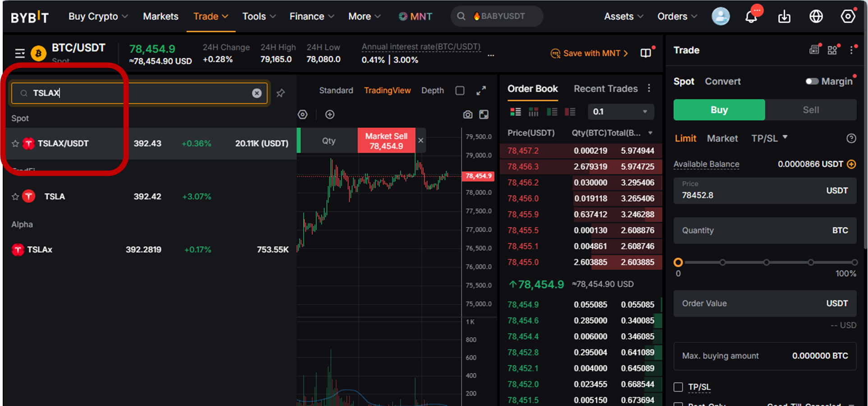This screenshot has width=868, height=406.
Task: Open order type help question icon
Action: [851, 138]
